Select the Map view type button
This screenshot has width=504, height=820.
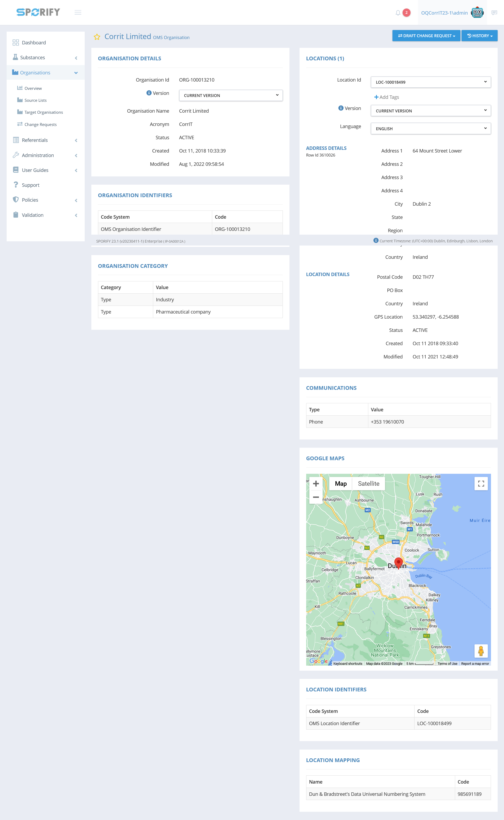pyautogui.click(x=341, y=484)
